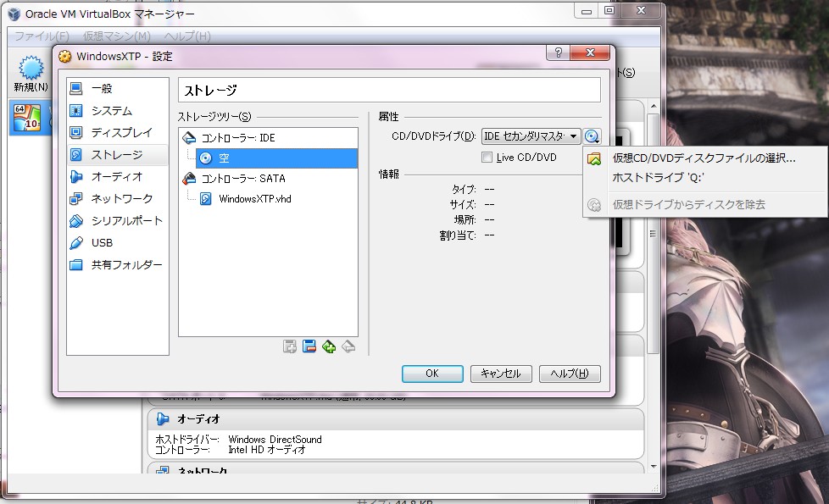Click the CD disc chooser icon button

point(592,136)
